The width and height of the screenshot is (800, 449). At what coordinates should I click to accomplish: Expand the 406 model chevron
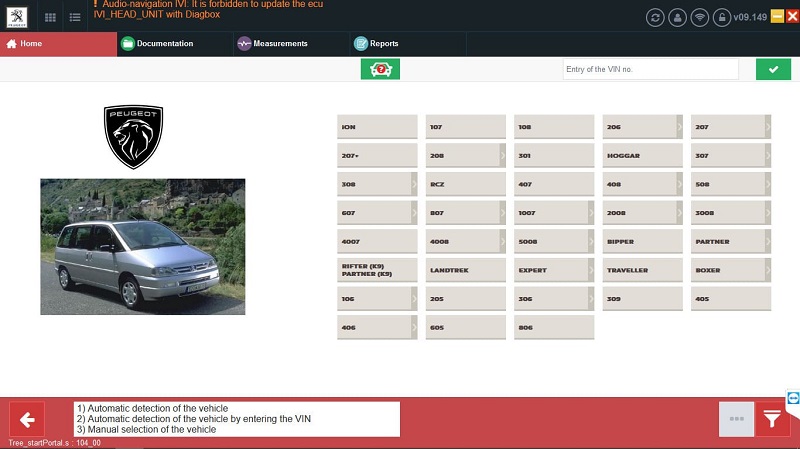(414, 327)
